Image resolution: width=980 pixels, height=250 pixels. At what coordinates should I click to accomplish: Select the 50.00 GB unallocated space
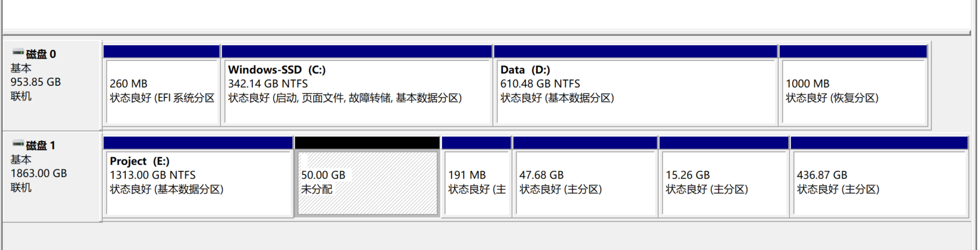pyautogui.click(x=367, y=182)
